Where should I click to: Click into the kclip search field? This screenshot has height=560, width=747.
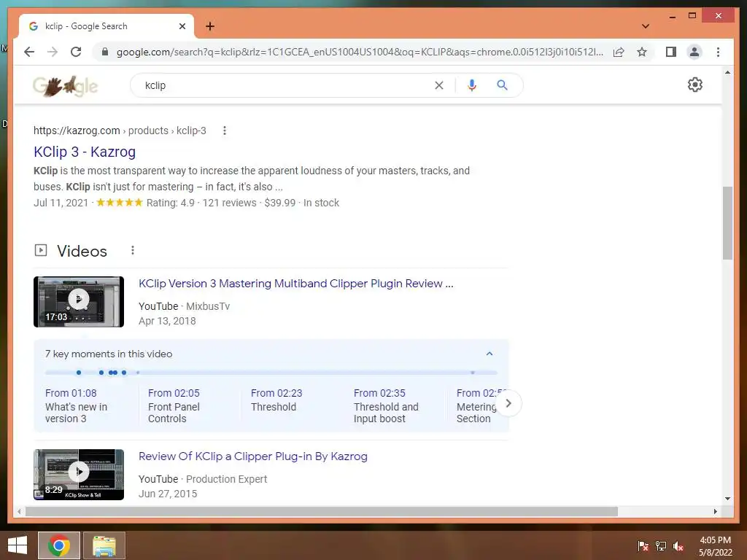pyautogui.click(x=286, y=85)
